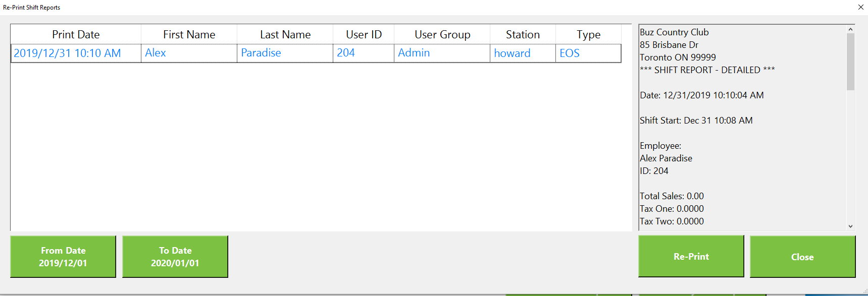Click the Print Date column header
The width and height of the screenshot is (868, 296).
coord(76,34)
